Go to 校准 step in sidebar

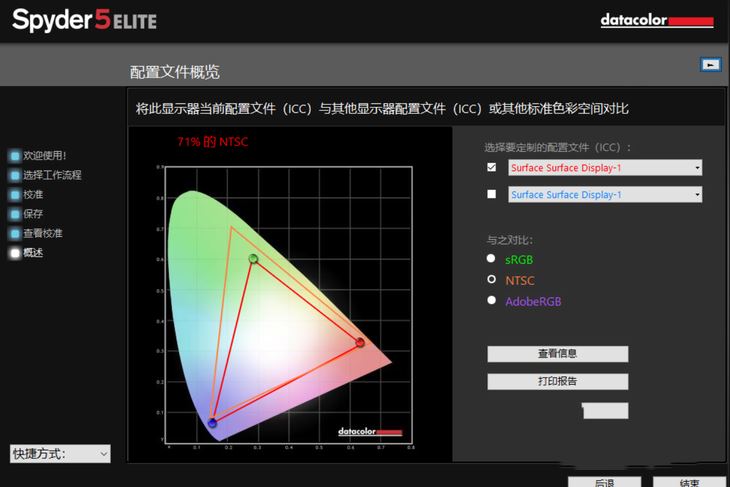click(x=33, y=195)
